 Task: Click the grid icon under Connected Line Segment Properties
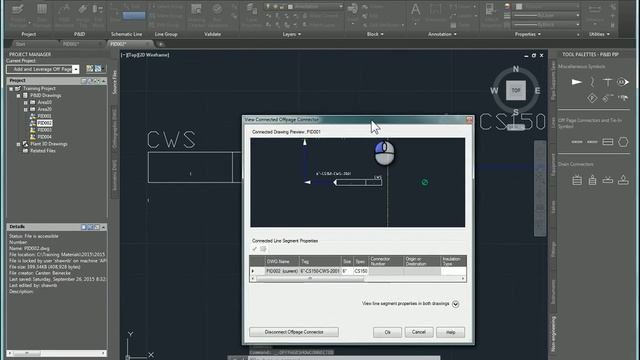[x=263, y=249]
